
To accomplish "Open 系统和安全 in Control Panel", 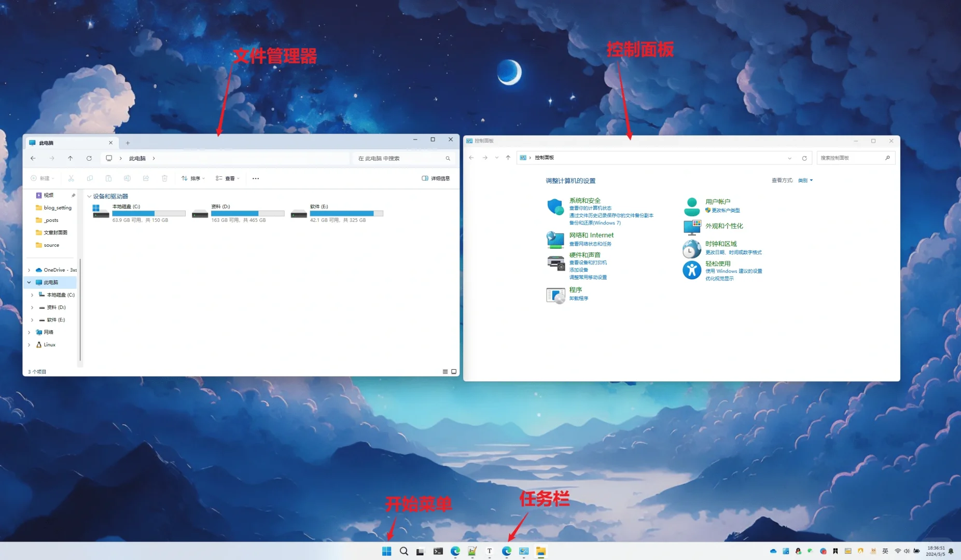I will [x=584, y=200].
